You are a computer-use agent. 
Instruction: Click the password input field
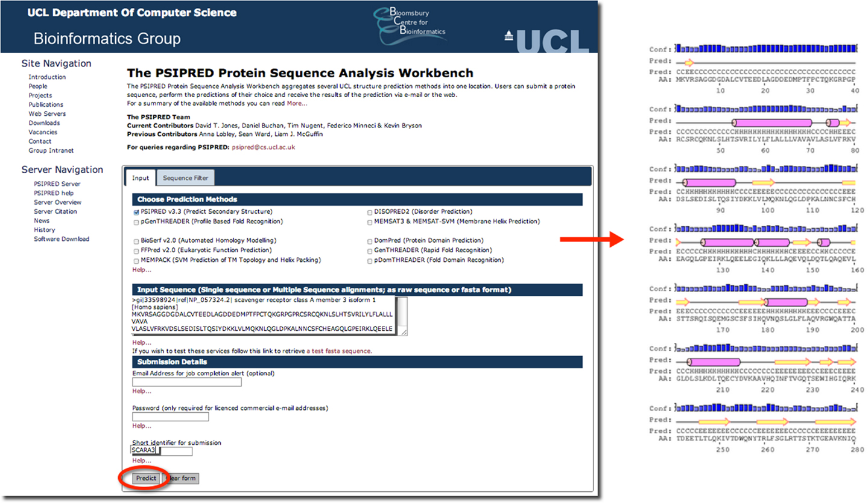click(171, 417)
